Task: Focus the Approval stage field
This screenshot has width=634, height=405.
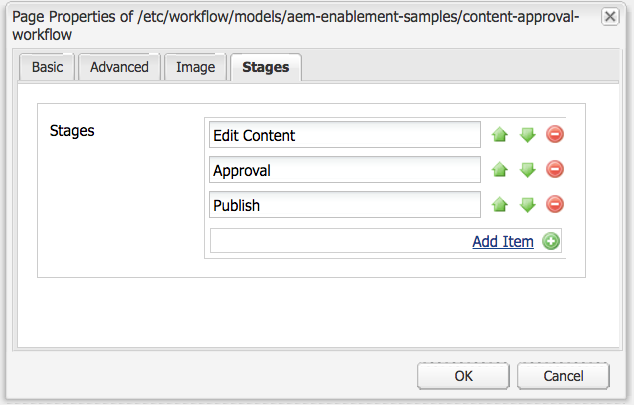Action: pyautogui.click(x=345, y=170)
